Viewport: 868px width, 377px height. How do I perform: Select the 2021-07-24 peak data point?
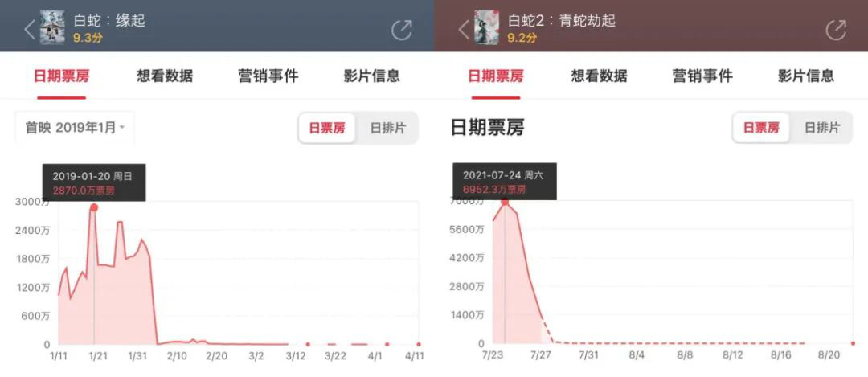[505, 202]
